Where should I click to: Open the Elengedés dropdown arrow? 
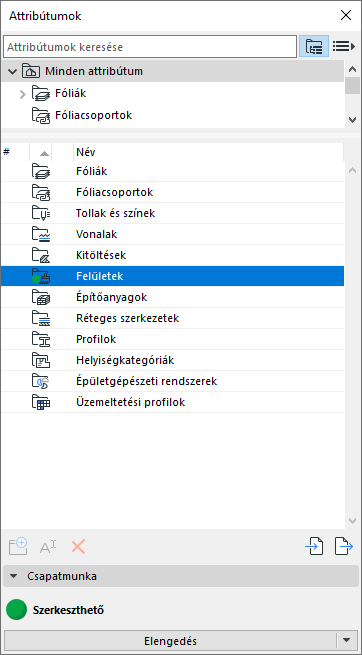pos(347,640)
